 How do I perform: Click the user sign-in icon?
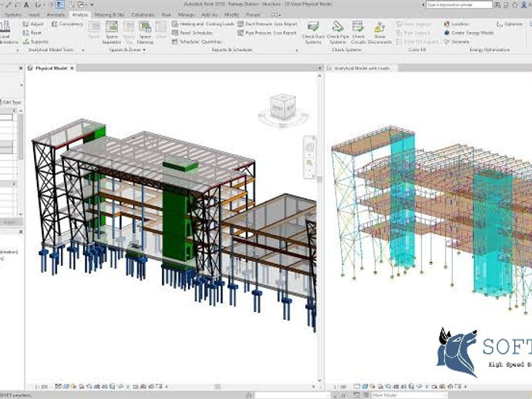524,5
